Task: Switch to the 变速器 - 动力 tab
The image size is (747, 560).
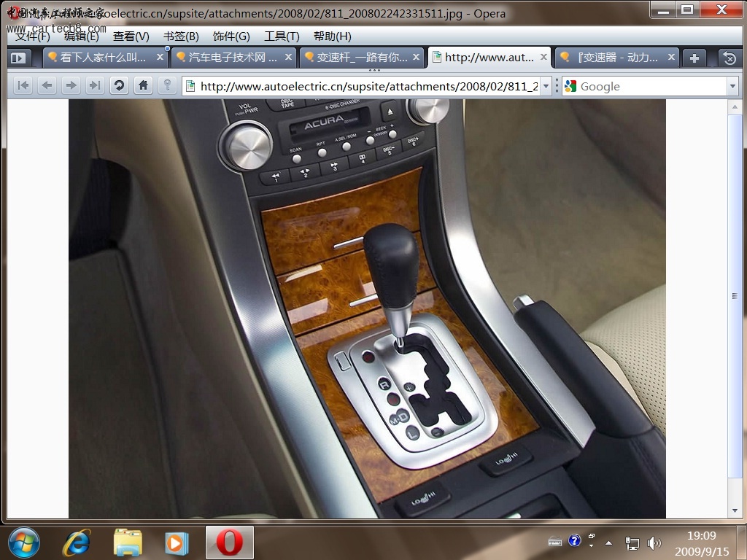Action: click(616, 58)
